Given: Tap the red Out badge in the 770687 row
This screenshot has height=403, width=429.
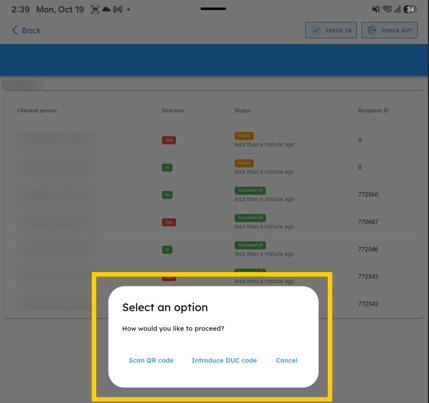Looking at the screenshot, I should tap(169, 222).
